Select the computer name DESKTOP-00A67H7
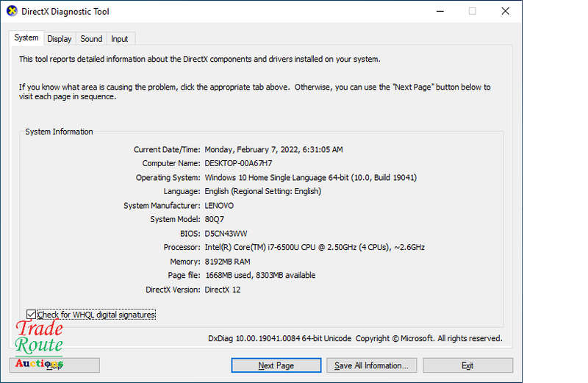 coord(238,163)
